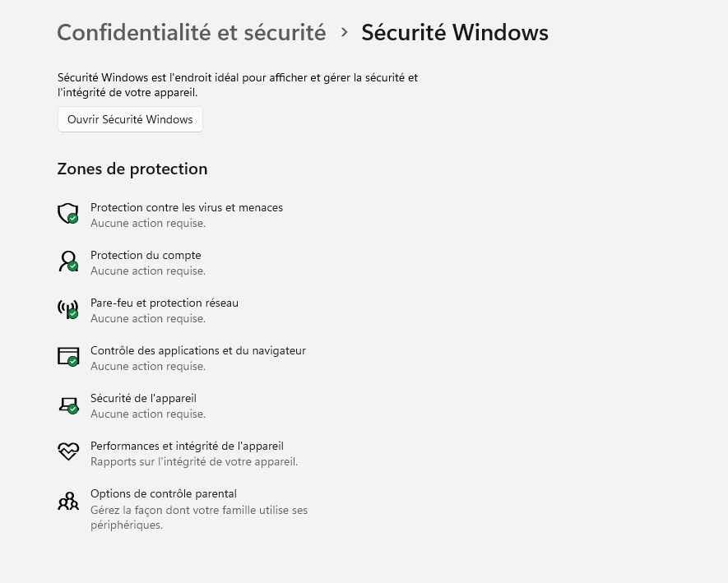This screenshot has width=728, height=583.
Task: Click the parental controls family icon
Action: 68,500
